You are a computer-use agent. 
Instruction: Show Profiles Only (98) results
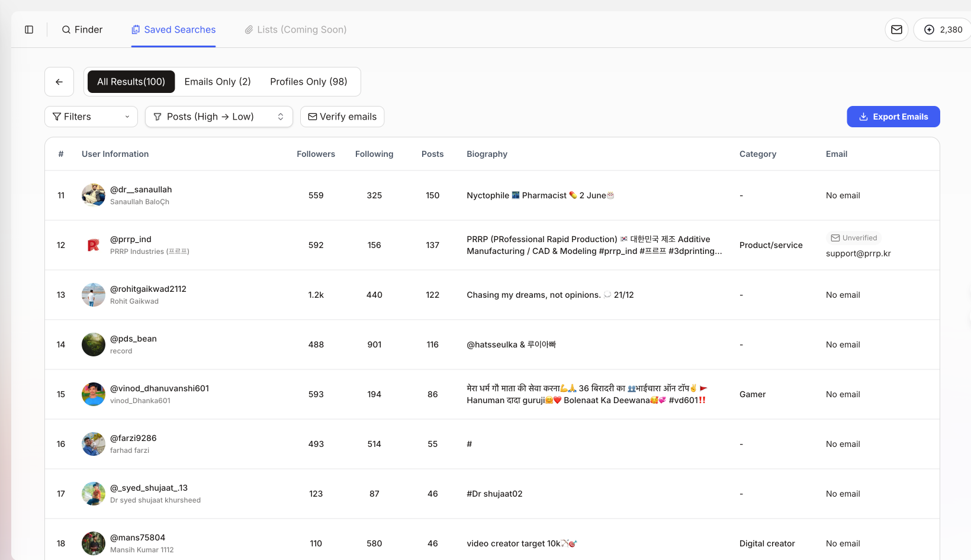point(308,82)
